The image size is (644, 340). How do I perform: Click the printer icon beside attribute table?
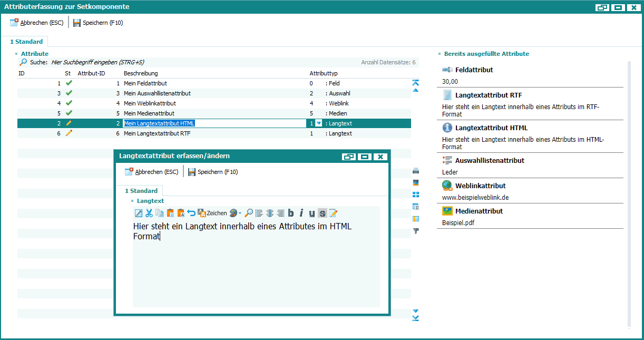pos(415,171)
